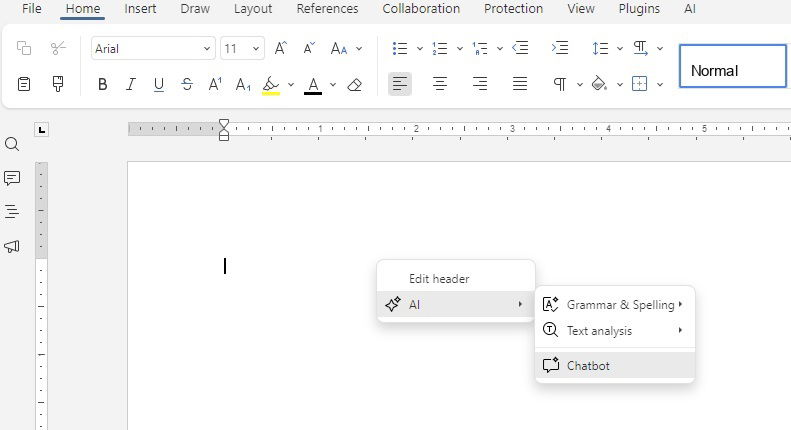This screenshot has height=430, width=791.
Task: Expand bullet list style dropdown arrow
Action: click(420, 49)
